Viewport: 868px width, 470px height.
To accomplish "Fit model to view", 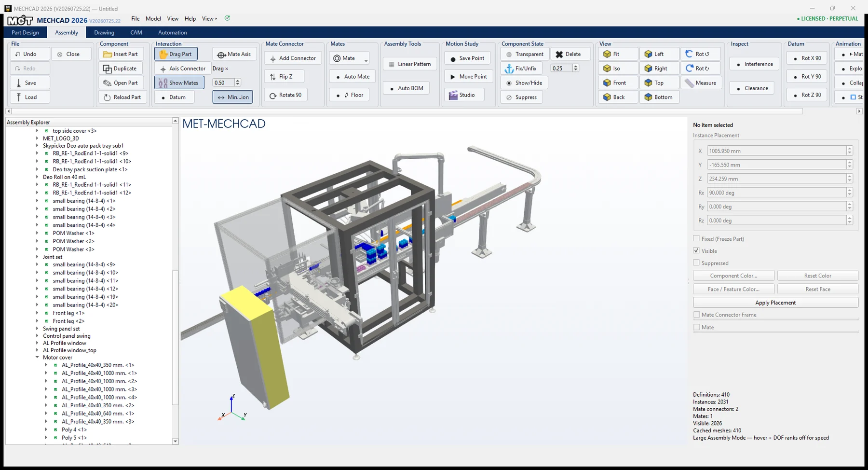I will 619,54.
